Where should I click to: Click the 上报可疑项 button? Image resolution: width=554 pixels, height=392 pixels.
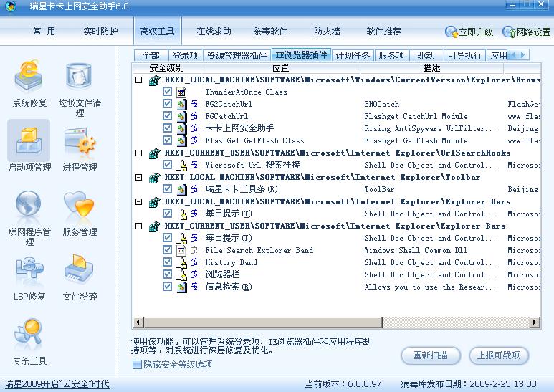click(499, 355)
